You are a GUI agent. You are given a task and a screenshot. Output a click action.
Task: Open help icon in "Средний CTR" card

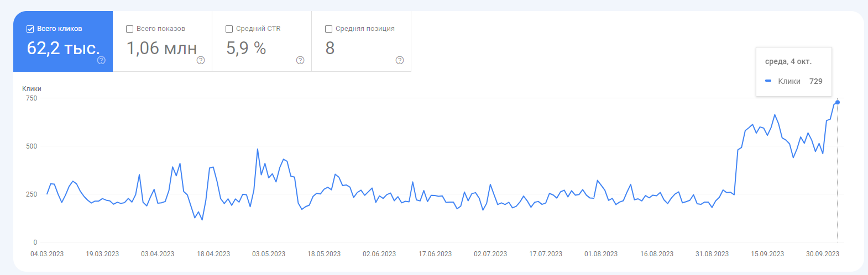click(x=300, y=60)
